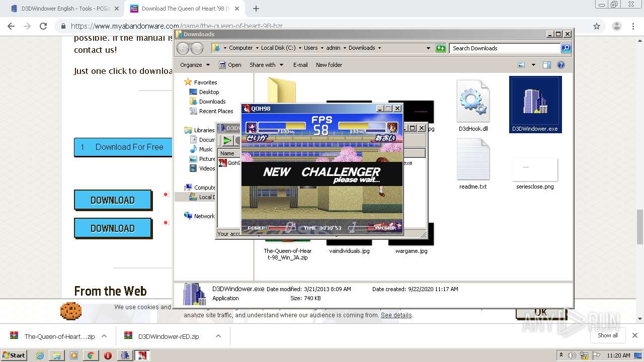The height and width of the screenshot is (362, 644).
Task: Expand the Downloads breadcrumb arrow
Action: (x=379, y=48)
